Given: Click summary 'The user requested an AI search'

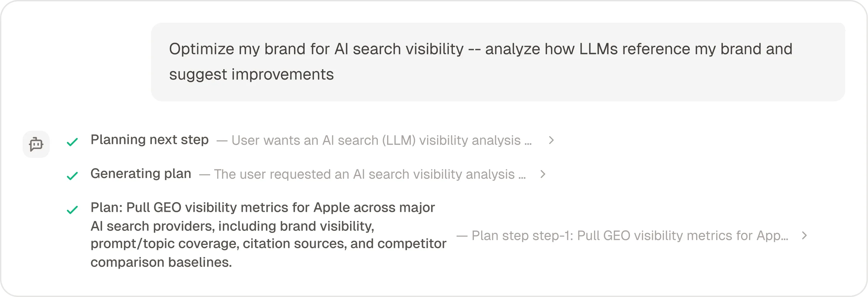Looking at the screenshot, I should [x=362, y=174].
